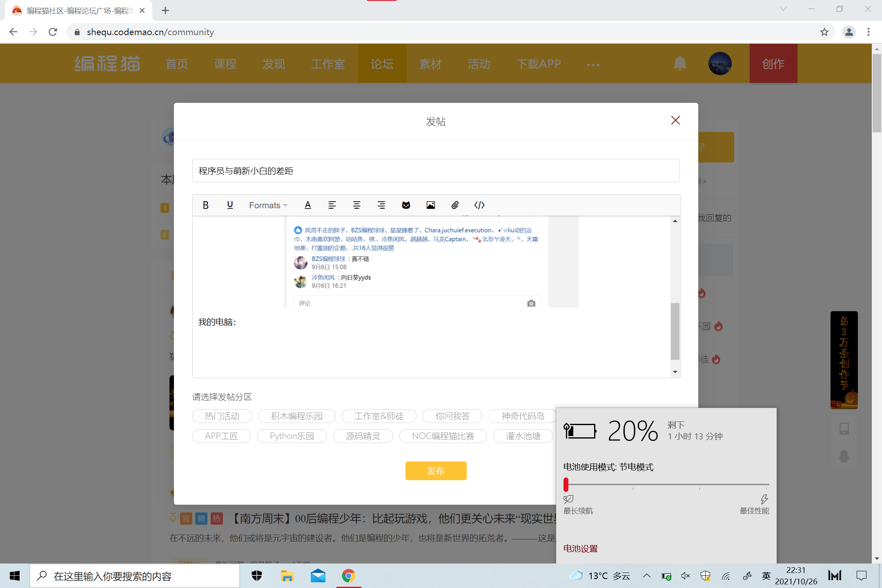882x588 pixels.
Task: Select the APP工匠 section tag
Action: tap(221, 436)
